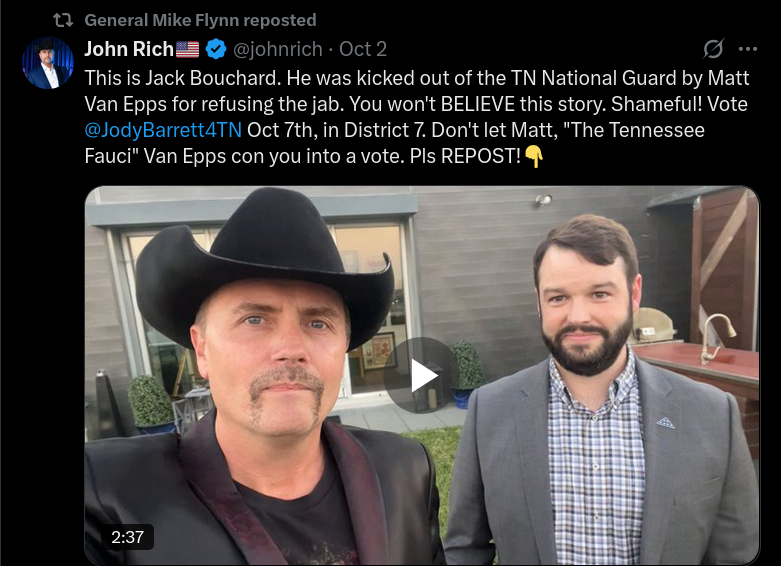Click the John Rich display name
Image resolution: width=781 pixels, height=566 pixels.
coord(129,49)
